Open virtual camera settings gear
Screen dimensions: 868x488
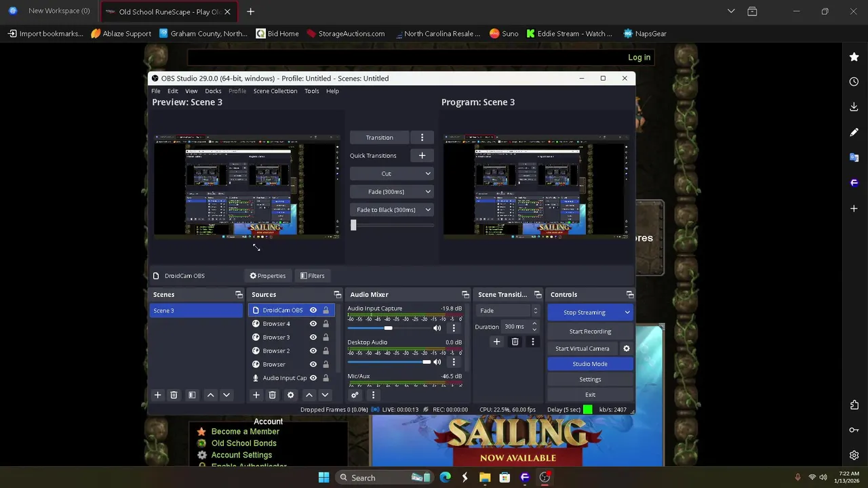[627, 348]
